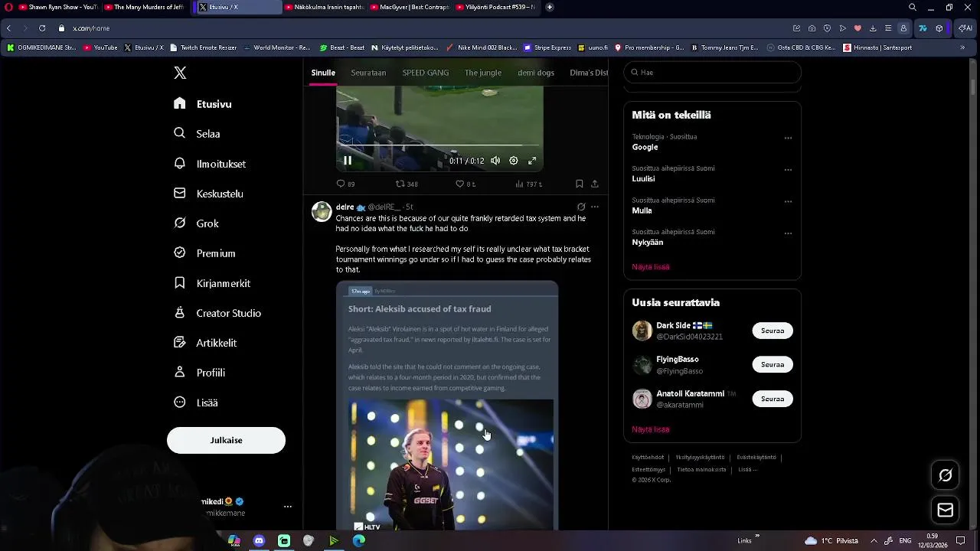Mute the video's volume icon

[x=495, y=161]
